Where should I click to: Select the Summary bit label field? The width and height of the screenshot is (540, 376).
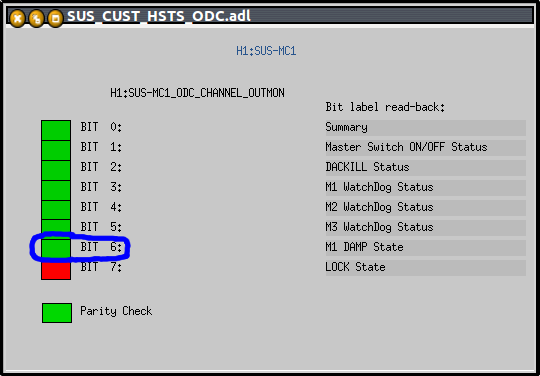425,128
